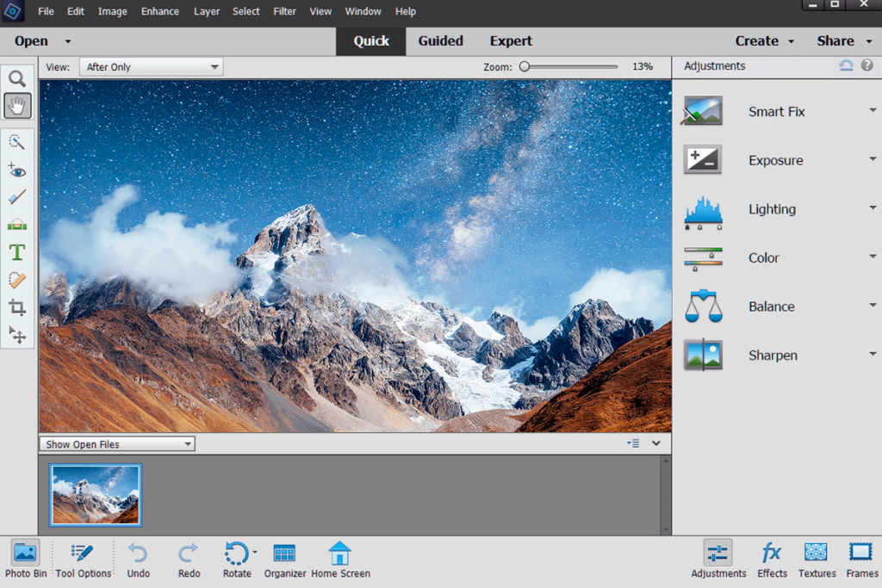Grab the Spot Healing Brush
This screenshot has width=882, height=588.
coord(17,280)
